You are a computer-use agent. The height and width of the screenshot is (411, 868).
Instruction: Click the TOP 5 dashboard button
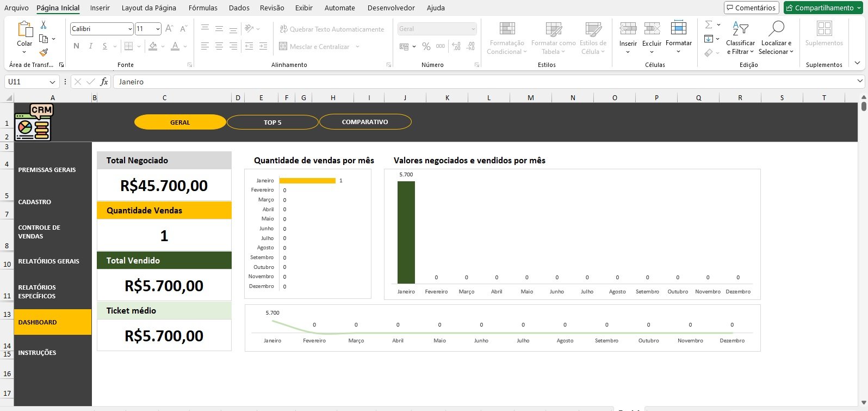pyautogui.click(x=272, y=122)
